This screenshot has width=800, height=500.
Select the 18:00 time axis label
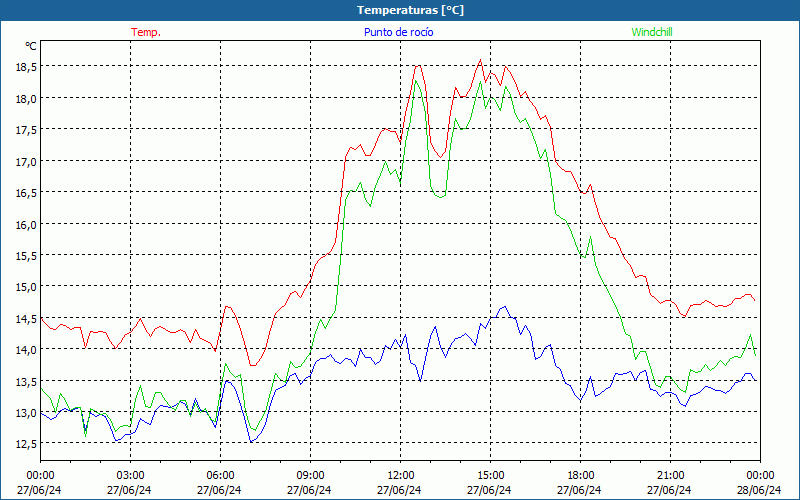[x=580, y=475]
